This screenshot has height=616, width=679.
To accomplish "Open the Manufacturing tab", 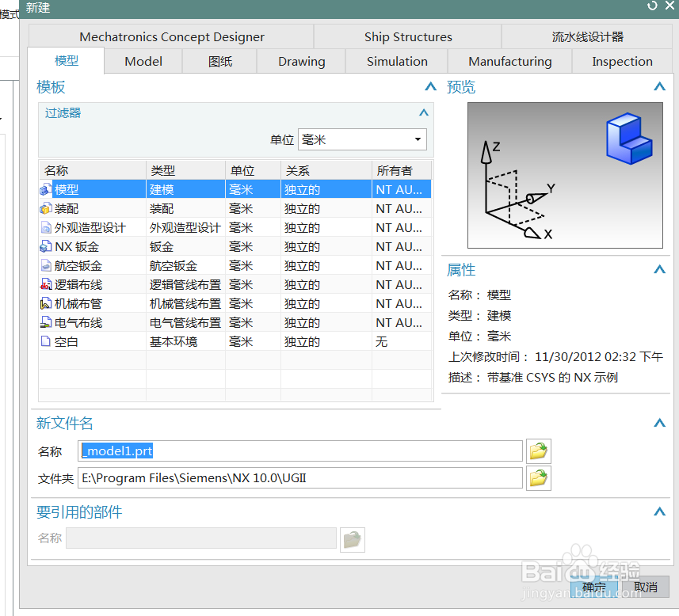I will coord(509,62).
